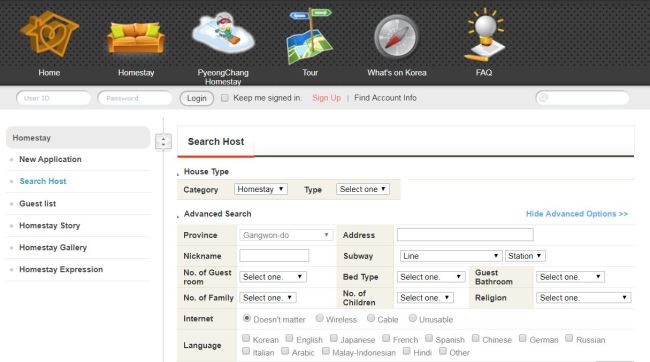The height and width of the screenshot is (362, 650).
Task: Tick the French language checkbox
Action: [386, 338]
